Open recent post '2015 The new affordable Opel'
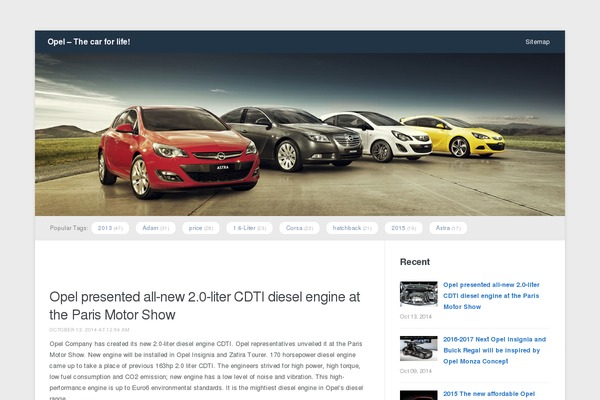600x400 pixels. pos(489,394)
